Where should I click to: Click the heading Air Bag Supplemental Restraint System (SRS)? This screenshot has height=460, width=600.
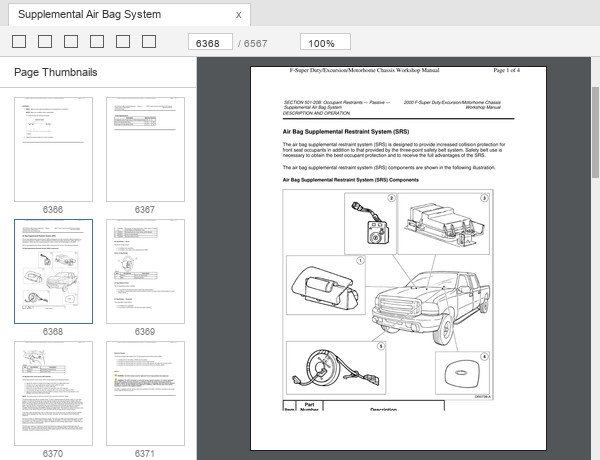pos(346,132)
